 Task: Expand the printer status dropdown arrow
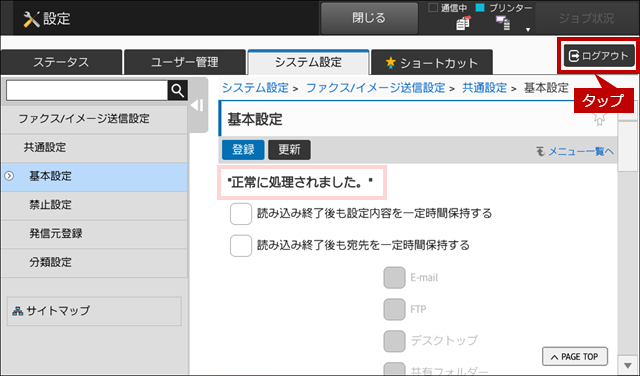coord(528,29)
